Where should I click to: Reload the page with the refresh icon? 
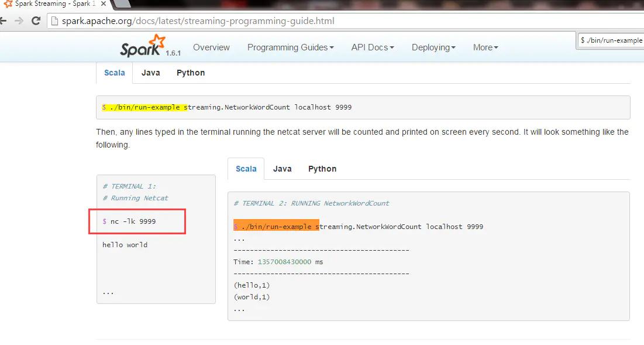pyautogui.click(x=36, y=21)
